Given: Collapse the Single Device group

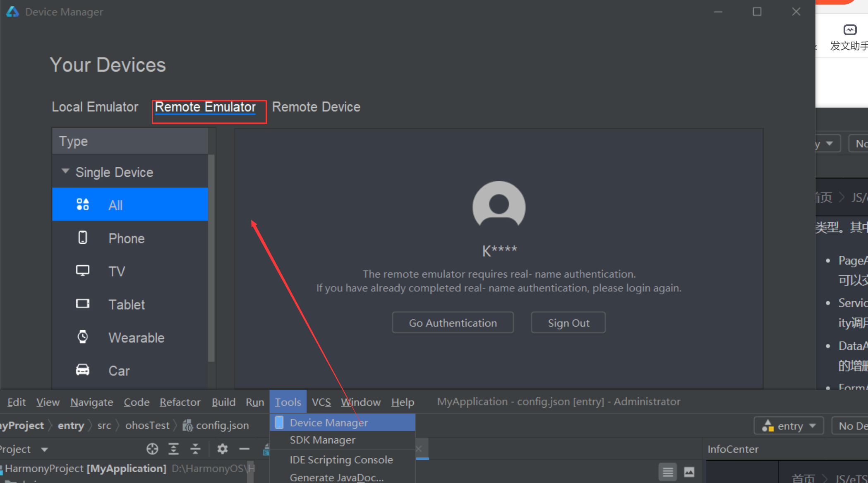Looking at the screenshot, I should coord(65,171).
